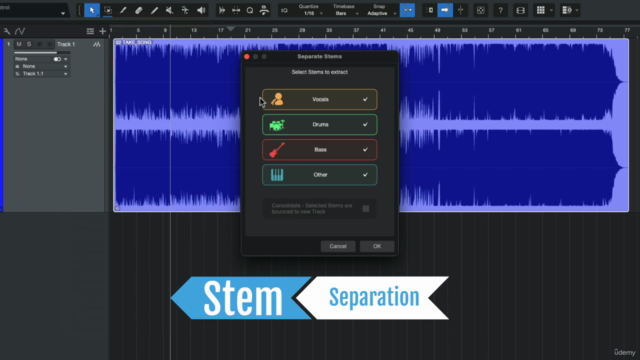Toggle the IQ input quantize icon

tap(284, 10)
